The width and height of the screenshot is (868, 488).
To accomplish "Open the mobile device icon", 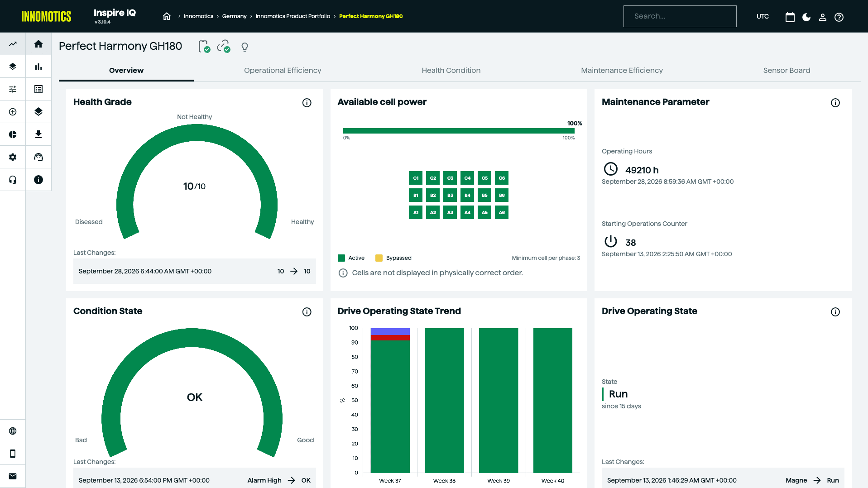I will click(x=13, y=454).
